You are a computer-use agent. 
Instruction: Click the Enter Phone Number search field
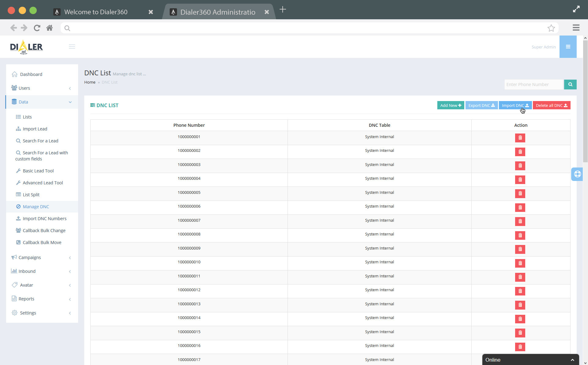click(x=533, y=84)
